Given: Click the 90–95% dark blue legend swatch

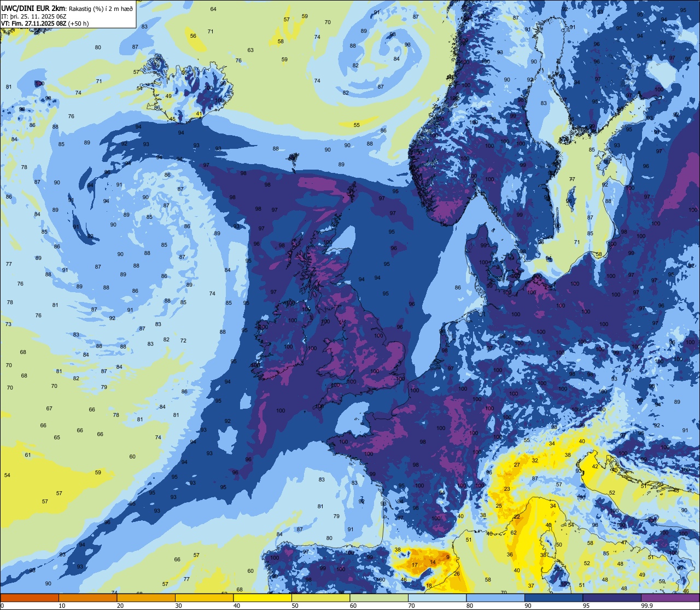Looking at the screenshot, I should coord(553,597).
